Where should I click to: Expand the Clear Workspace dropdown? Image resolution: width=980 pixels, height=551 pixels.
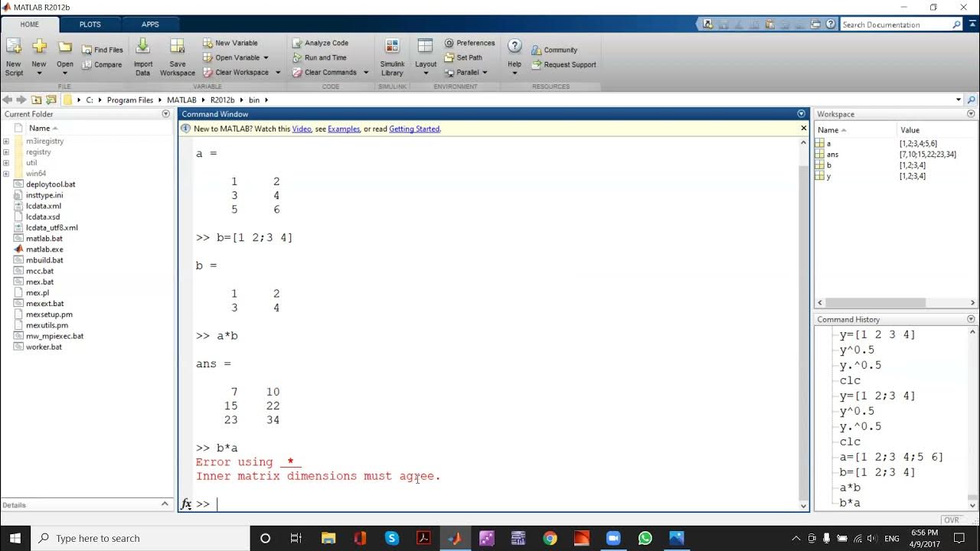coord(277,73)
